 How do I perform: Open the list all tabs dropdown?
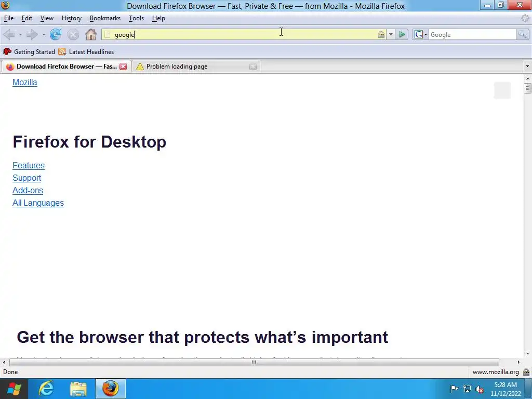click(x=527, y=66)
